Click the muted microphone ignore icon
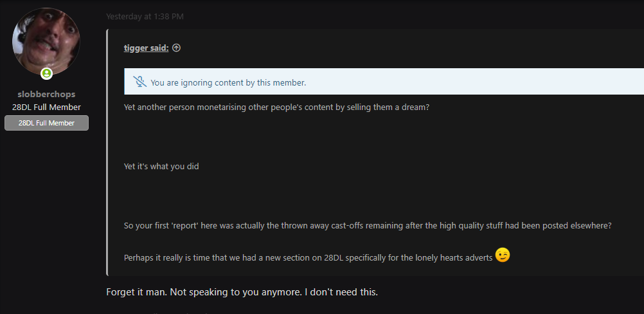 [x=140, y=82]
